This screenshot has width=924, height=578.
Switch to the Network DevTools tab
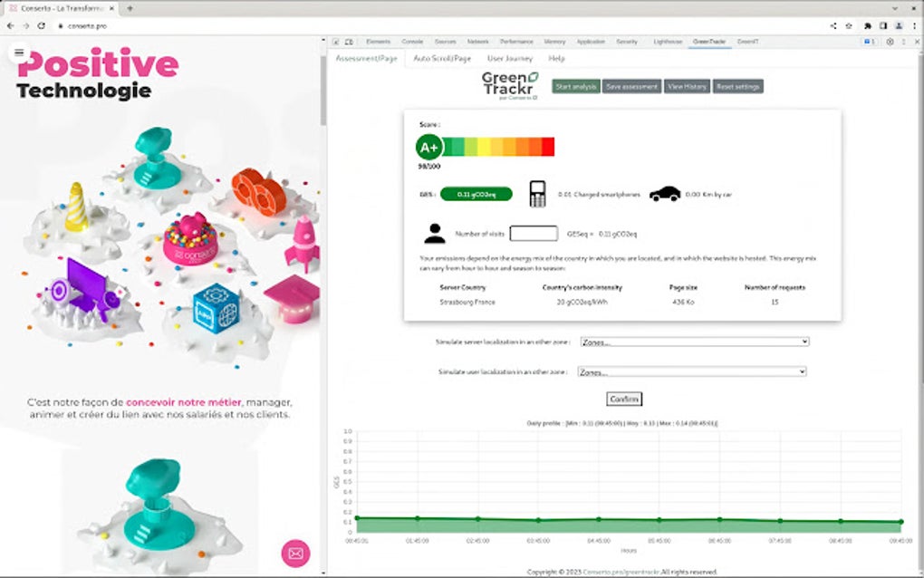[x=478, y=42]
